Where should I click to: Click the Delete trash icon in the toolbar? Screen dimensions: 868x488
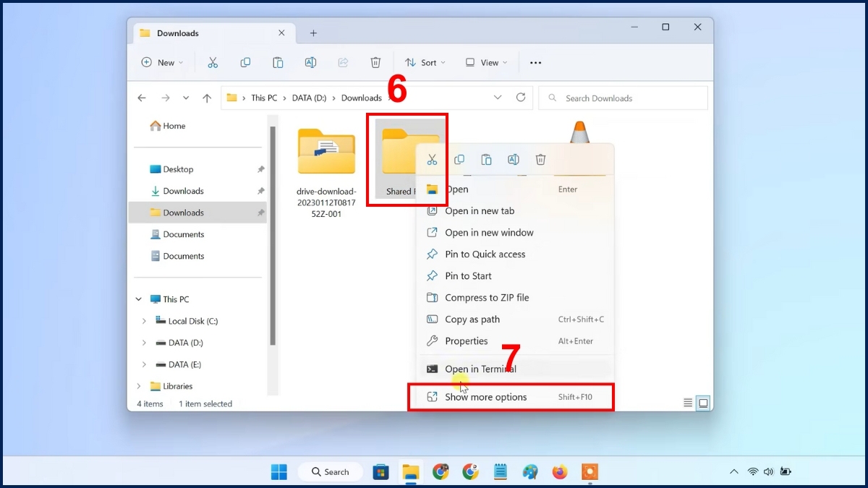coord(375,62)
